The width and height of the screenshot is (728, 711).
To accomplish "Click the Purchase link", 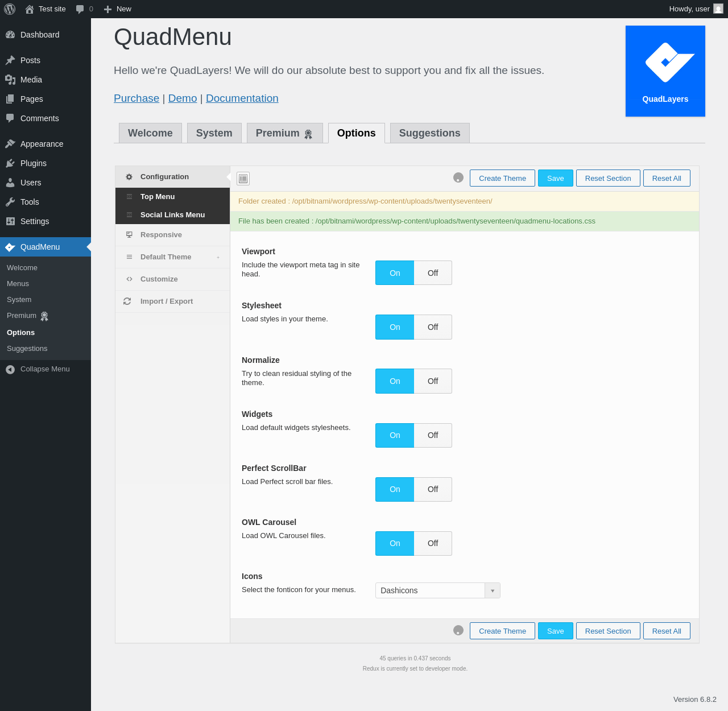I will 136,98.
